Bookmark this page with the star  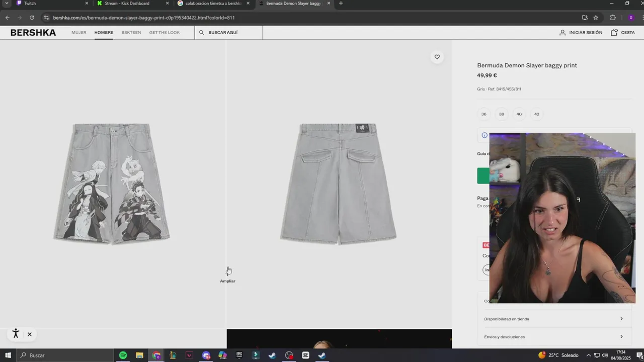click(596, 18)
